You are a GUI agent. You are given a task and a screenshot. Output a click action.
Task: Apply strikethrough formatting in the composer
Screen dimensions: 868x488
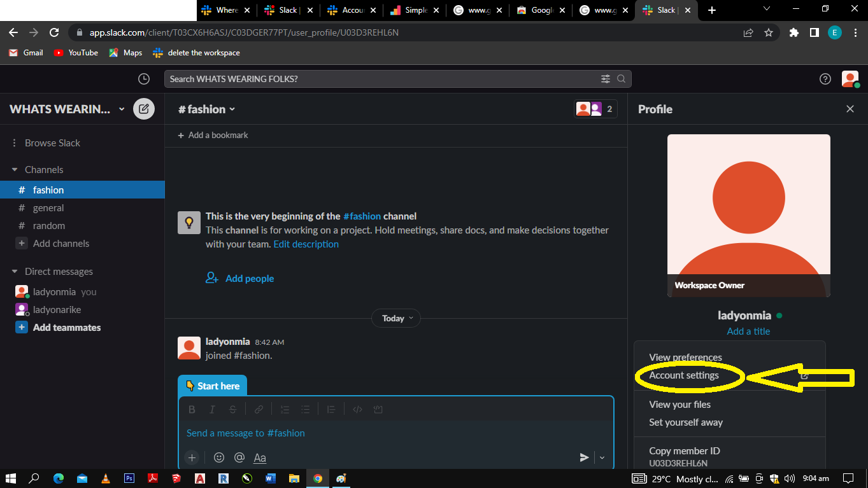pos(232,410)
